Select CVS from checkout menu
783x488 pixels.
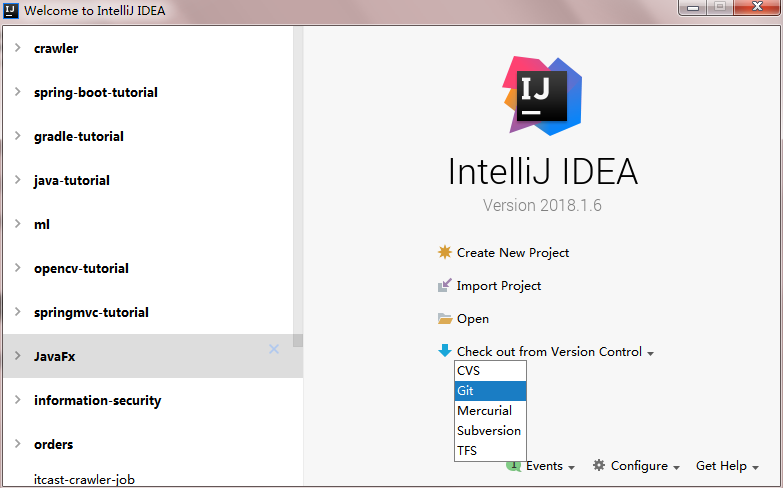coord(490,371)
